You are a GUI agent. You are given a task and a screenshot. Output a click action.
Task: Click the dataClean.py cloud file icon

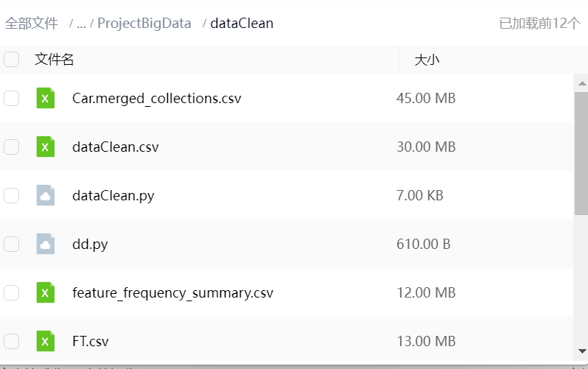point(46,195)
